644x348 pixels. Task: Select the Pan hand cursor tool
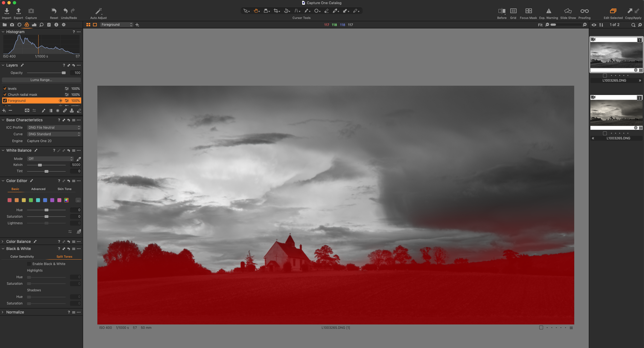coord(256,11)
